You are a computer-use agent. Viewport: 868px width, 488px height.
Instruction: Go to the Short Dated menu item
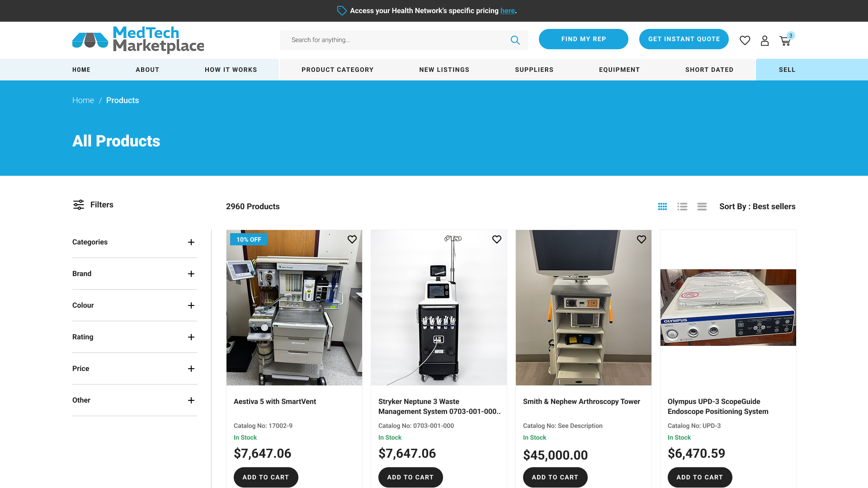click(709, 70)
